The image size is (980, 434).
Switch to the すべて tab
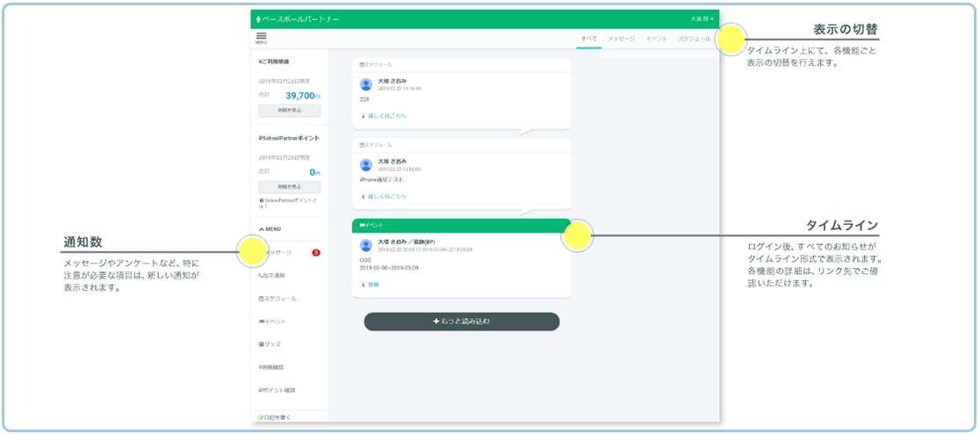(x=588, y=40)
